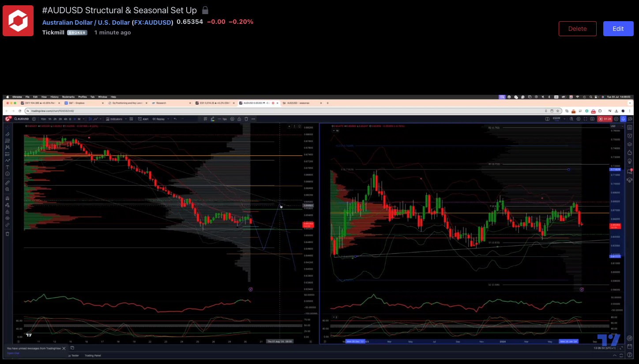This screenshot has height=364, width=639.
Task: Enter fullscreen chart mode
Action: [586, 119]
